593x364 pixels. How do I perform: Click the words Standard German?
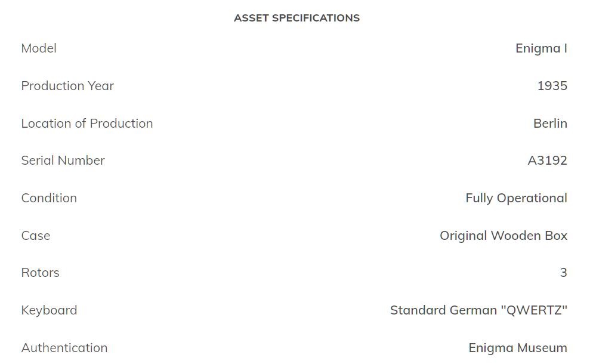click(443, 310)
